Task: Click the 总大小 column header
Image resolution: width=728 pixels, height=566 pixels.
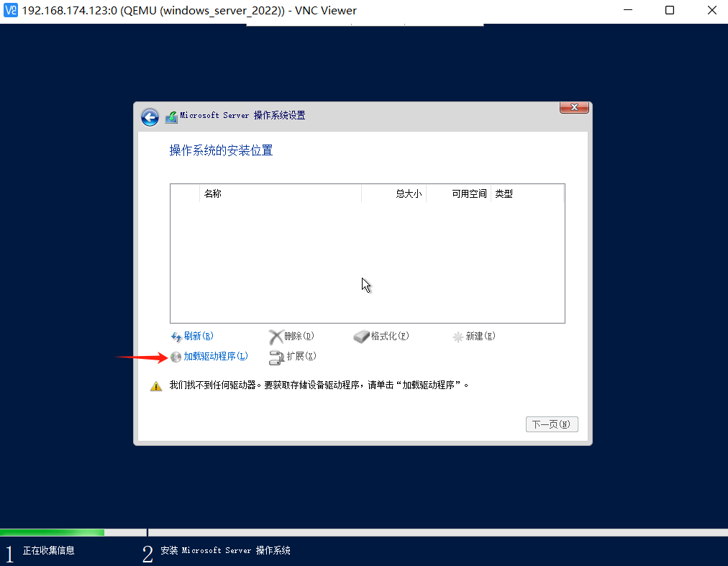Action: point(393,193)
